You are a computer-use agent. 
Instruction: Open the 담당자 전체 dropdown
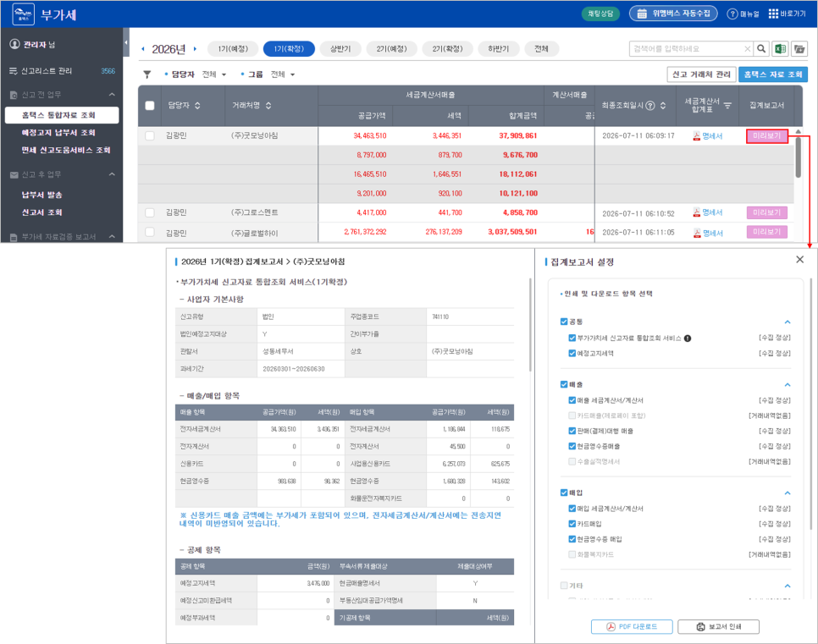tap(214, 74)
